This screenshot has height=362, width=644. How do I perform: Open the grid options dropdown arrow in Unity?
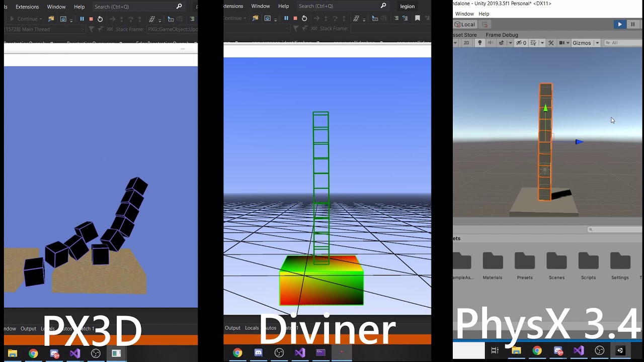[542, 43]
